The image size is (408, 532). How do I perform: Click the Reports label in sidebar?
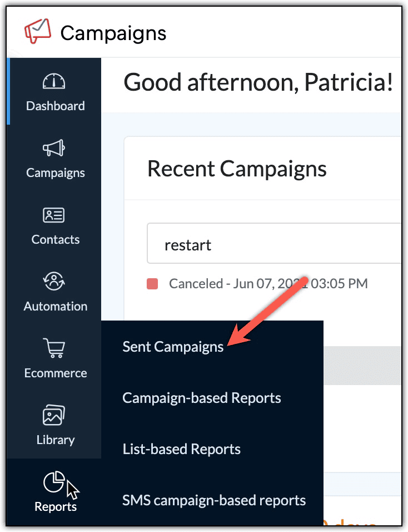(55, 506)
